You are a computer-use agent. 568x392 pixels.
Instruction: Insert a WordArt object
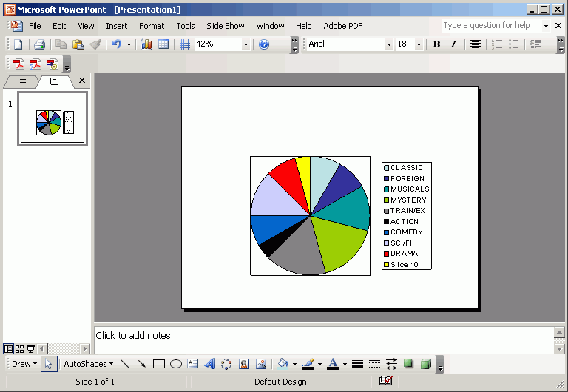coord(209,364)
